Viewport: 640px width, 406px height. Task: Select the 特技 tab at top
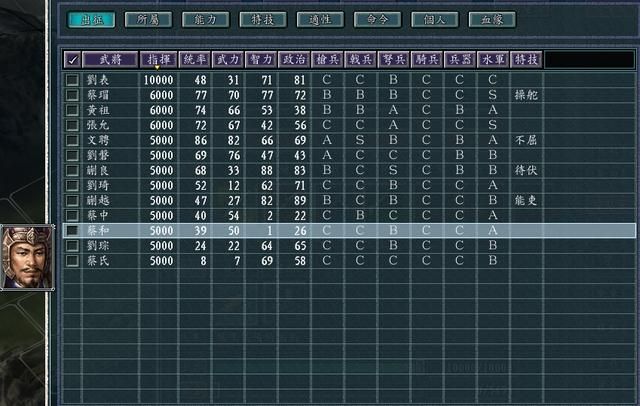262,19
